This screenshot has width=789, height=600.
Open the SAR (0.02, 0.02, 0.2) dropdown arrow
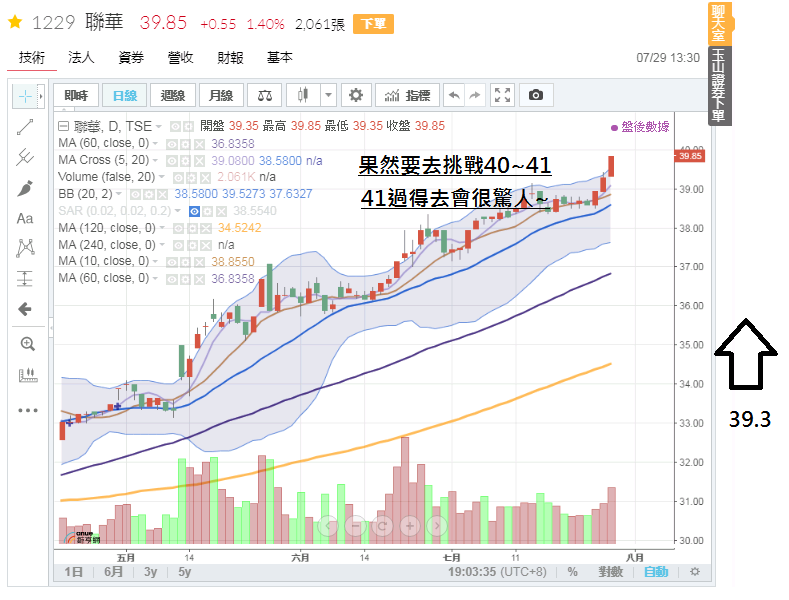(178, 211)
